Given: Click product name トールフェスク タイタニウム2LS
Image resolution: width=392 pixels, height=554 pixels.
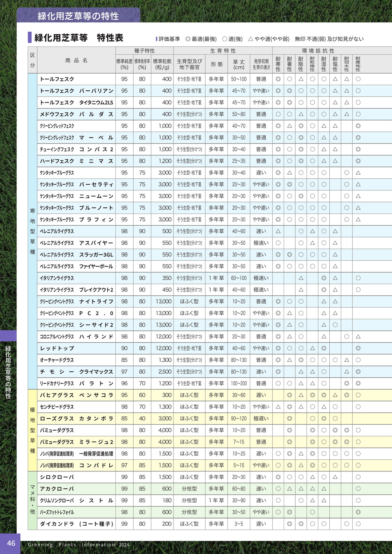Looking at the screenshot, I should (76, 102).
